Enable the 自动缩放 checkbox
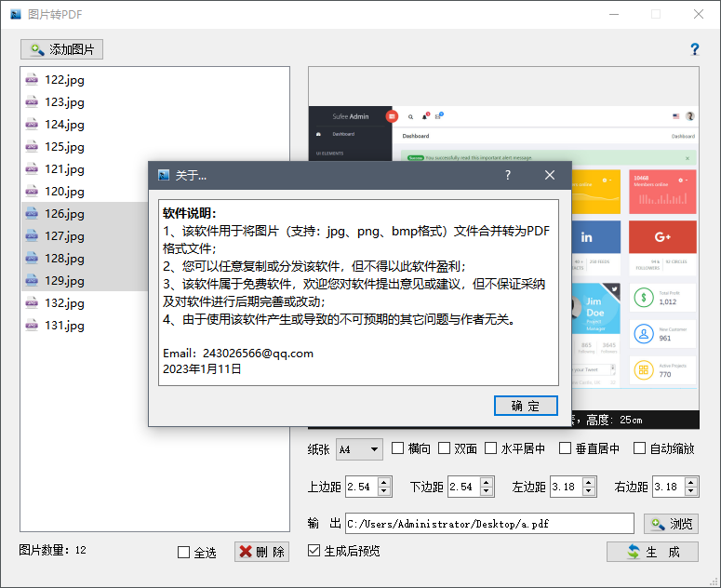 (x=640, y=448)
